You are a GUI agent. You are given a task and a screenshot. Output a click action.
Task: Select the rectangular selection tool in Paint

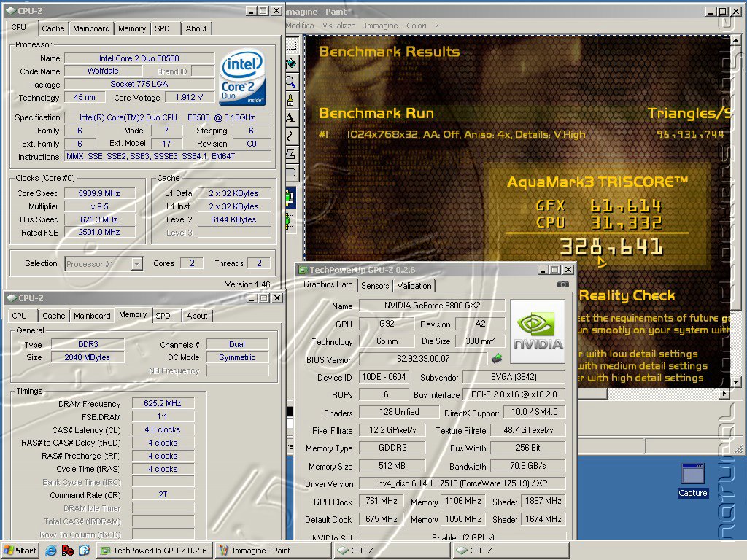(x=292, y=46)
